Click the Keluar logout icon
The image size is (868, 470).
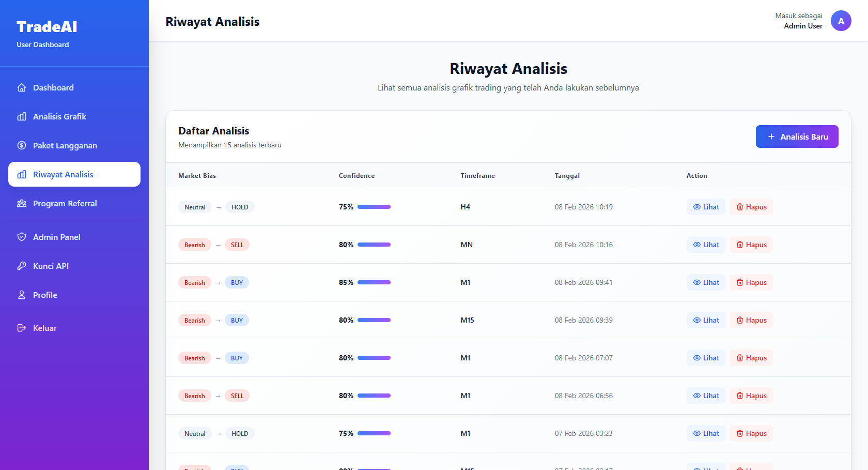coord(22,328)
